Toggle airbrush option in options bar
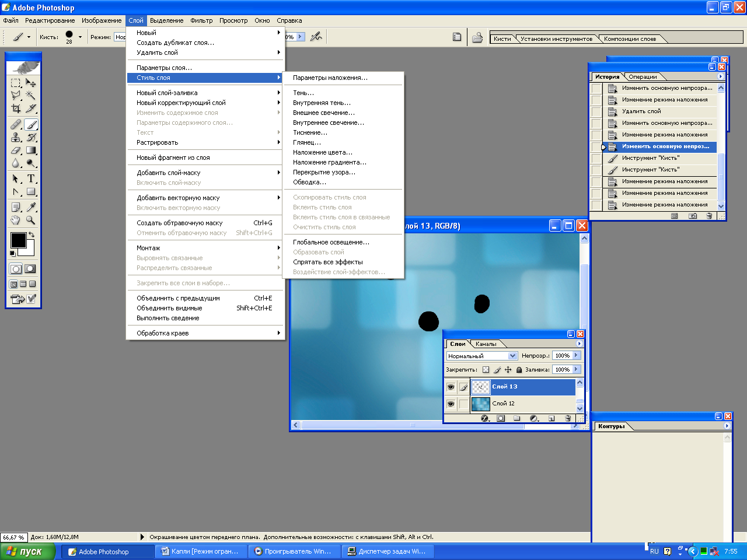 pyautogui.click(x=316, y=37)
